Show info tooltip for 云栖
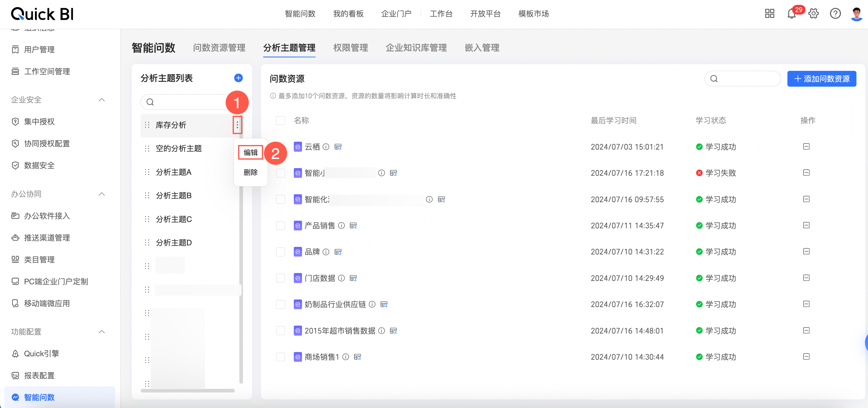This screenshot has width=868, height=408. tap(326, 147)
